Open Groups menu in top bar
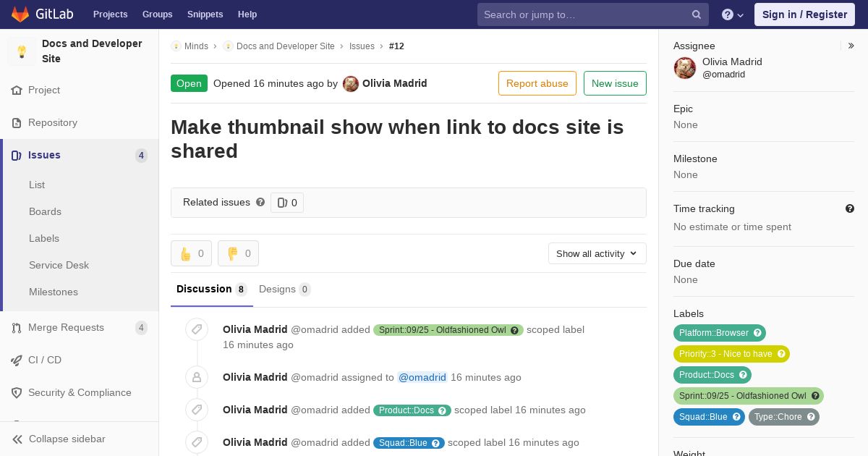The width and height of the screenshot is (868, 456). pos(157,14)
